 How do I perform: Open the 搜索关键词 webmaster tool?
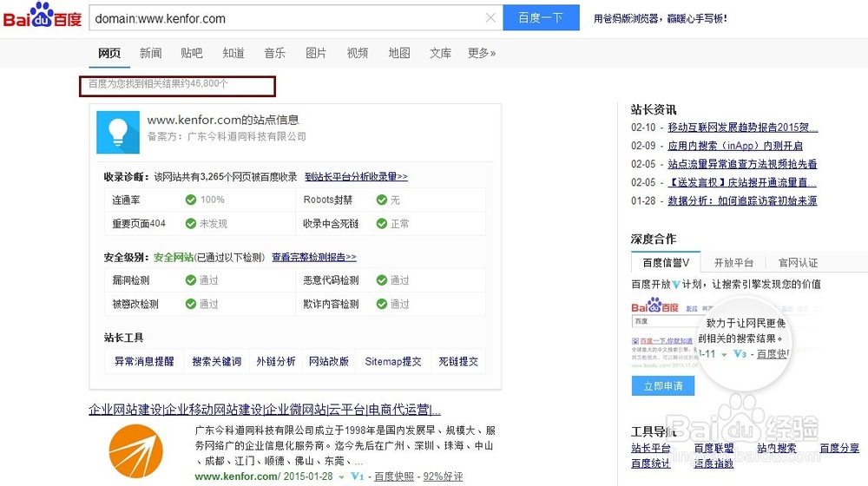pos(216,361)
